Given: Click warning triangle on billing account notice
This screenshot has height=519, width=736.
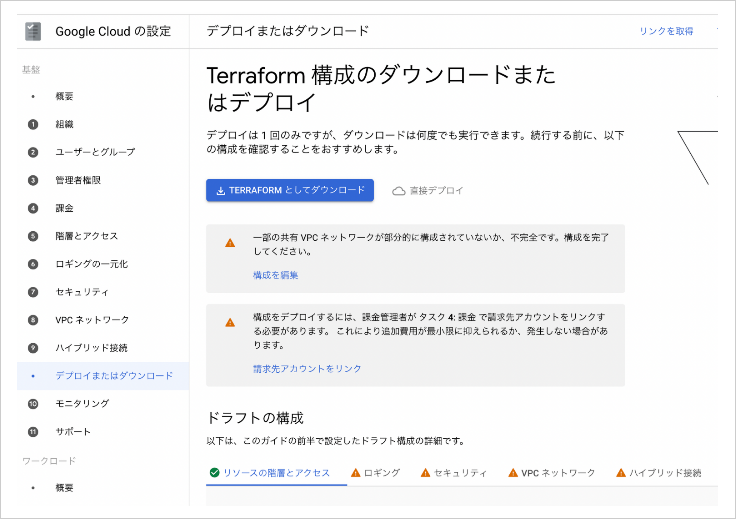Looking at the screenshot, I should tap(230, 322).
